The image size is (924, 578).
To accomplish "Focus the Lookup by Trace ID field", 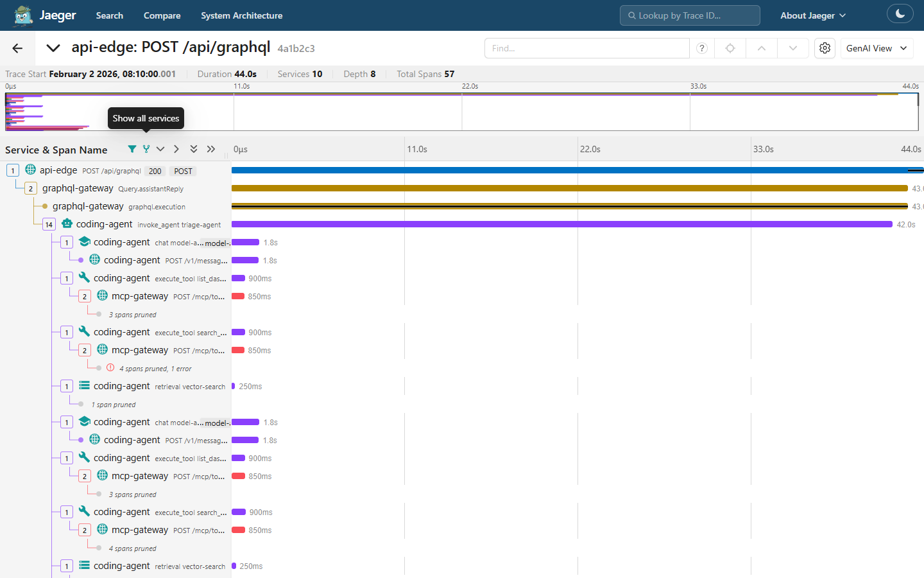I will (x=690, y=15).
